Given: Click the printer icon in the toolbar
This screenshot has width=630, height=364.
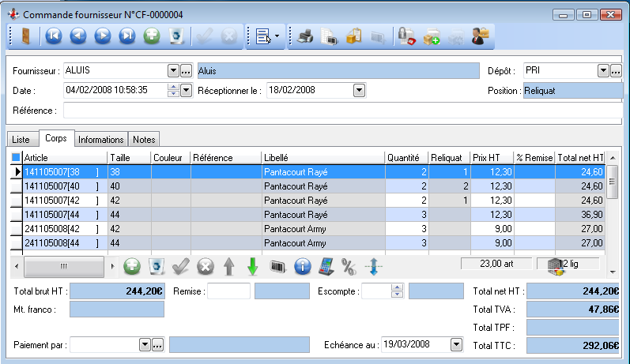Looking at the screenshot, I should tap(306, 36).
